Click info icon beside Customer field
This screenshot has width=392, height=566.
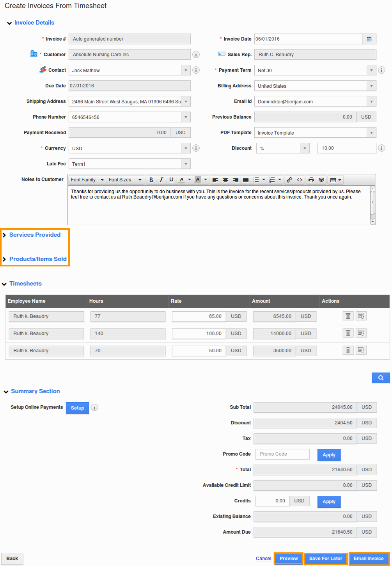(x=196, y=55)
